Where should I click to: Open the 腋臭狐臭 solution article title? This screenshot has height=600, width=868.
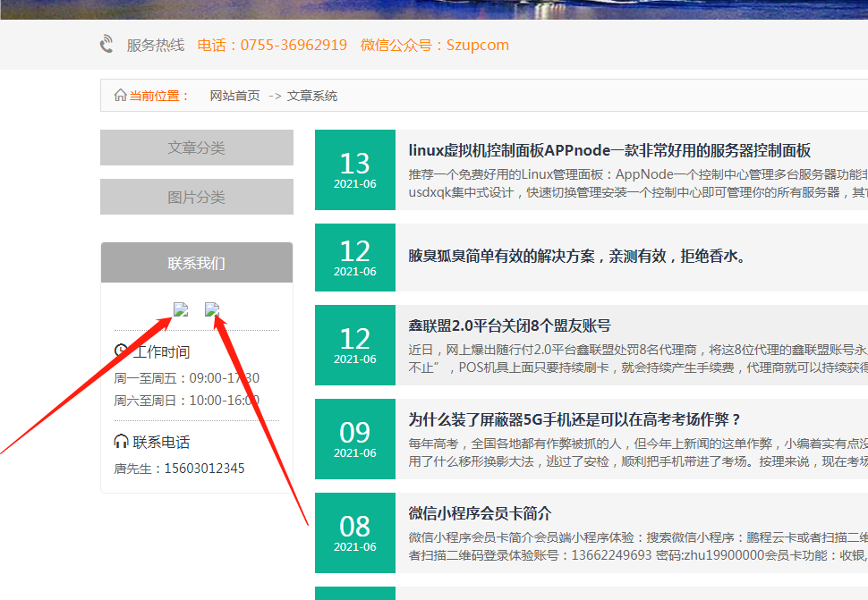pos(577,256)
